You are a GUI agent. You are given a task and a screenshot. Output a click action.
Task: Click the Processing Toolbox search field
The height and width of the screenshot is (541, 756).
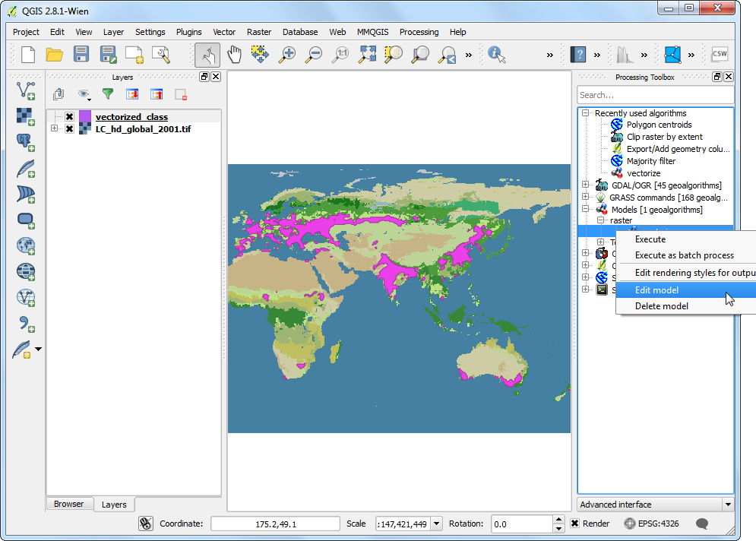[655, 95]
